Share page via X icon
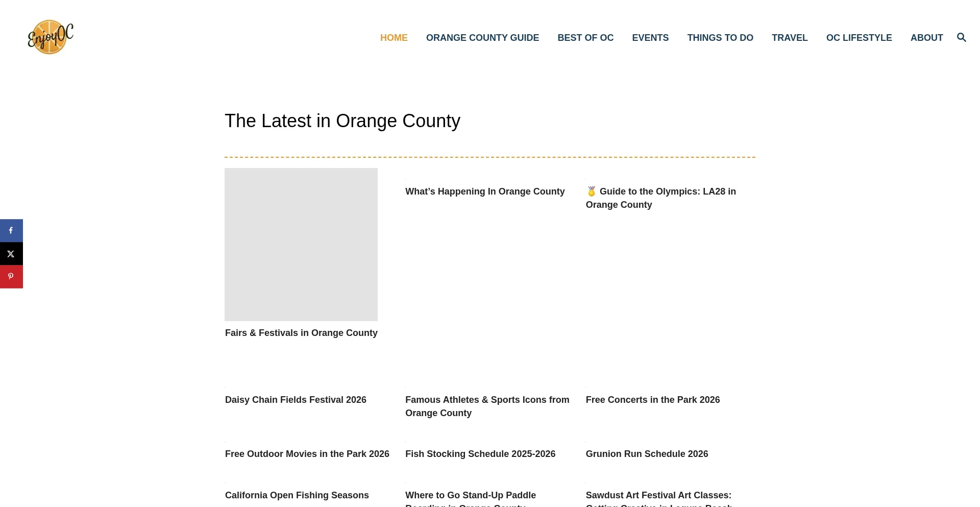The width and height of the screenshot is (980, 507). click(11, 254)
